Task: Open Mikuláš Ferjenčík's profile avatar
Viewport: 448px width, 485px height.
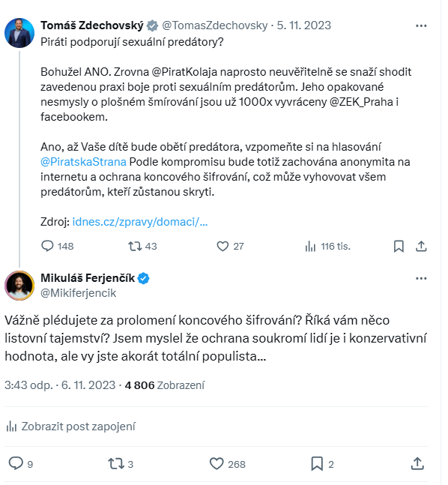Action: point(19,286)
